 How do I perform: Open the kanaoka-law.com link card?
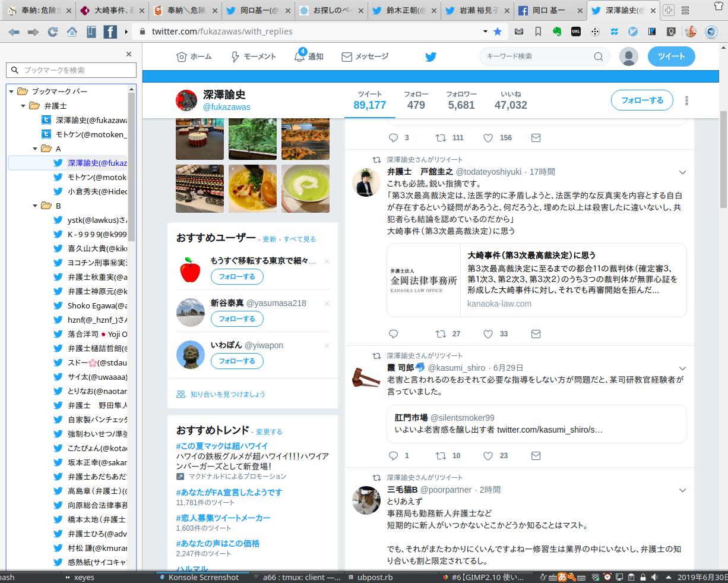click(x=537, y=280)
